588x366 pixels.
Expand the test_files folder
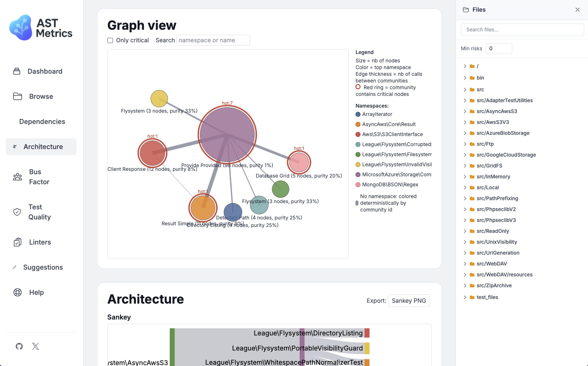pyautogui.click(x=487, y=297)
